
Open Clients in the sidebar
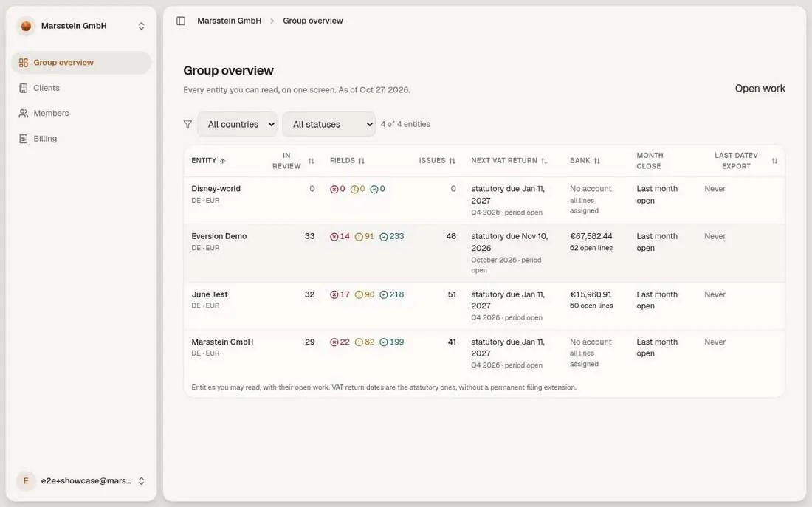click(81, 88)
